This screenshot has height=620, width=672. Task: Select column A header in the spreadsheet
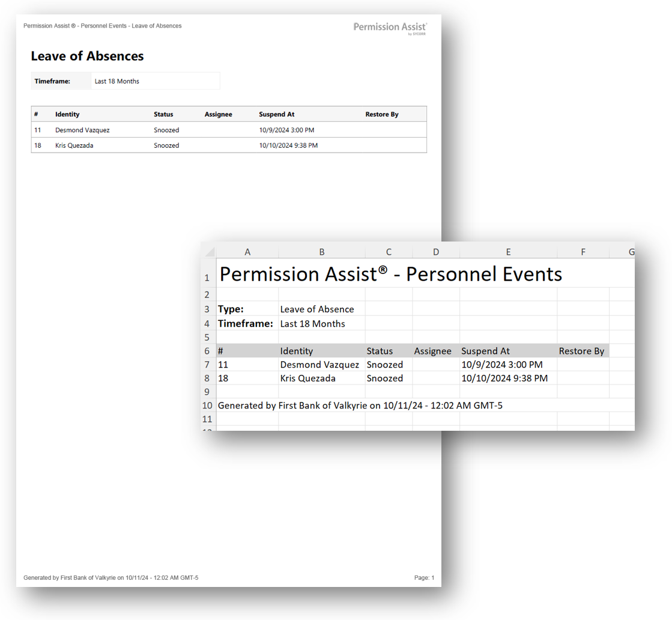(x=247, y=252)
